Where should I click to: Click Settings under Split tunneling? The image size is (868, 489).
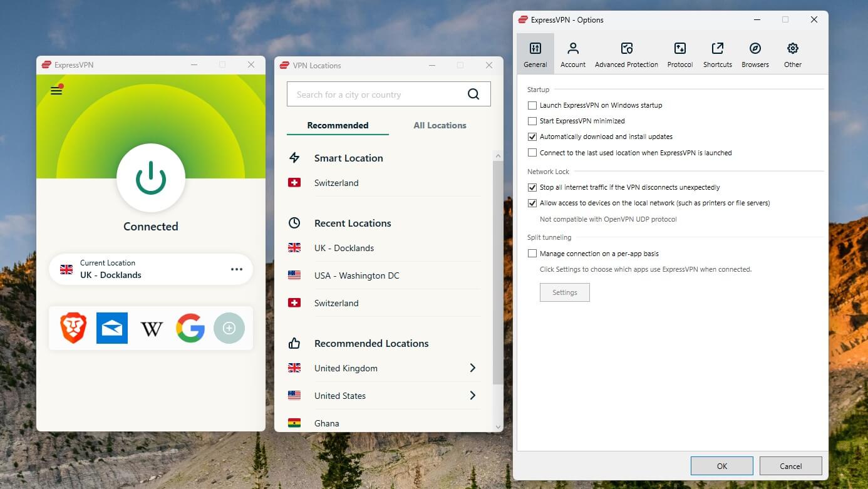point(564,292)
